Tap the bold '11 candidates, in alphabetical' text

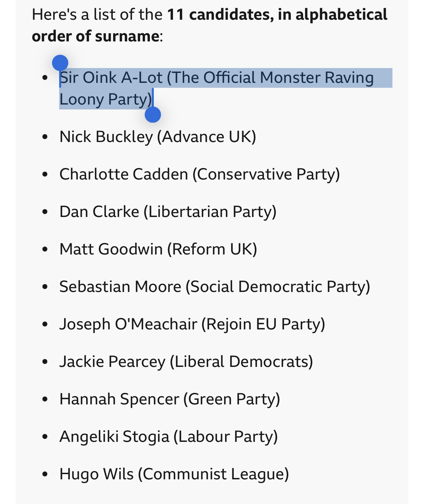tap(277, 15)
